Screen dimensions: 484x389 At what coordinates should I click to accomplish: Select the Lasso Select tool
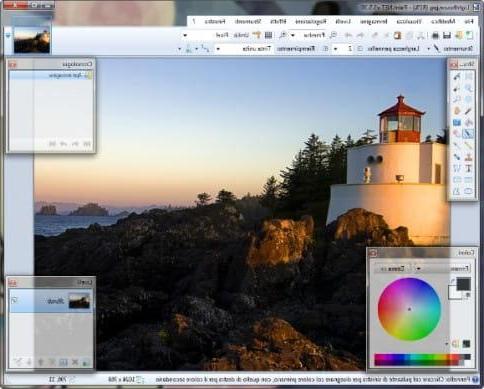point(468,88)
